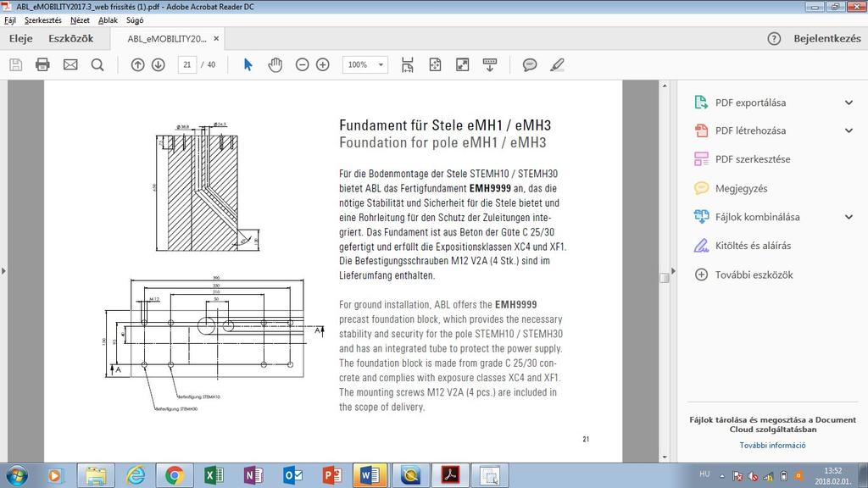Open the Help question mark icon
Image resolution: width=868 pixels, height=488 pixels.
point(774,39)
